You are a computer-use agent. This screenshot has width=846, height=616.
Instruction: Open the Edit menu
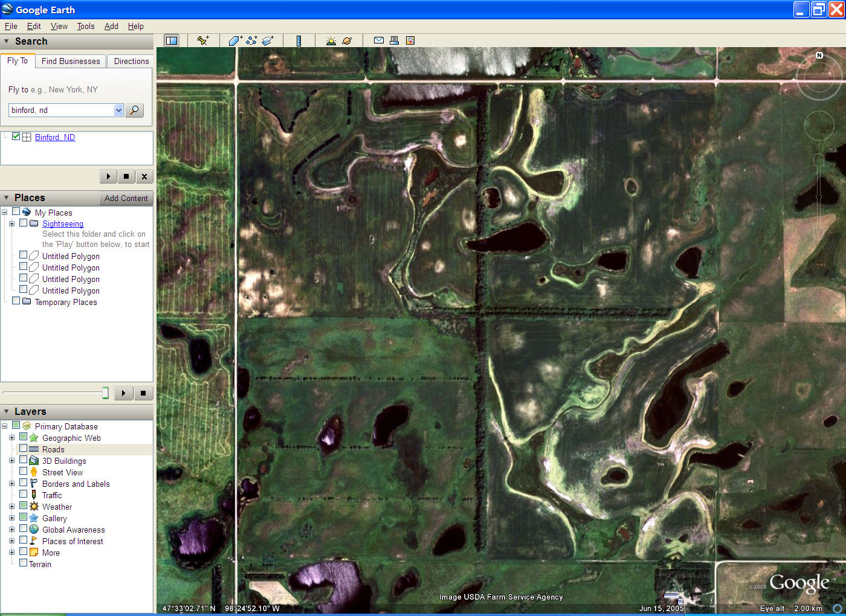click(34, 26)
